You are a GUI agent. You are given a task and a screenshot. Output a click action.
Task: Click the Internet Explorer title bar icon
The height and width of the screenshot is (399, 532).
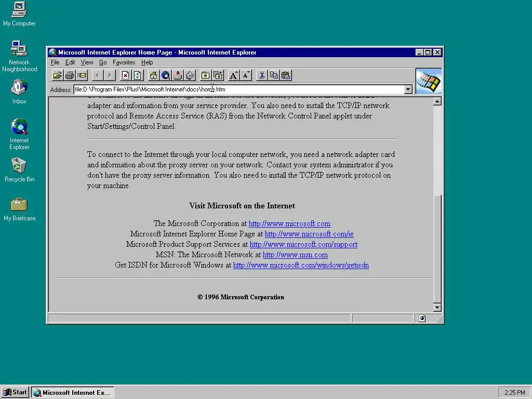click(52, 52)
